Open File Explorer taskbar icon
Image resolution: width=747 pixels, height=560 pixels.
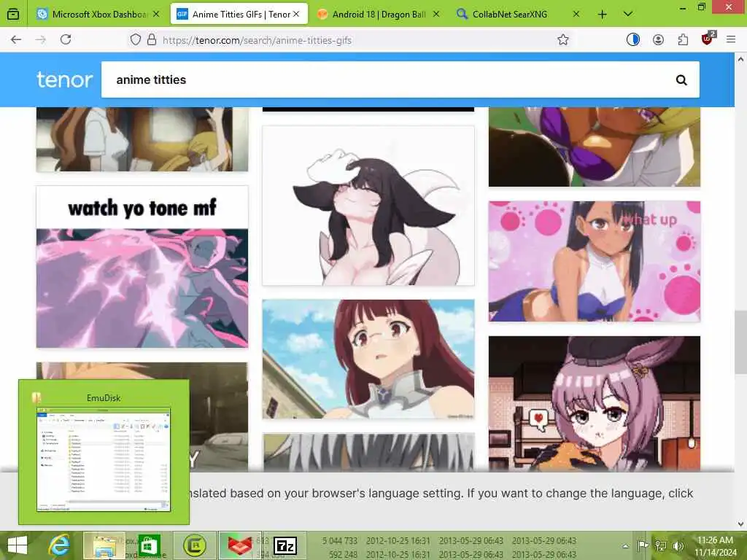pos(104,545)
